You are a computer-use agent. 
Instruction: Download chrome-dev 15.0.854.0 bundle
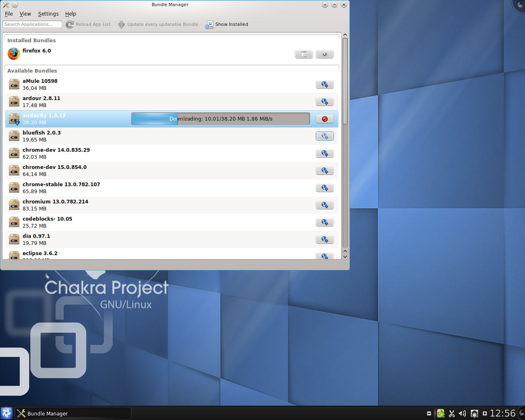point(325,171)
